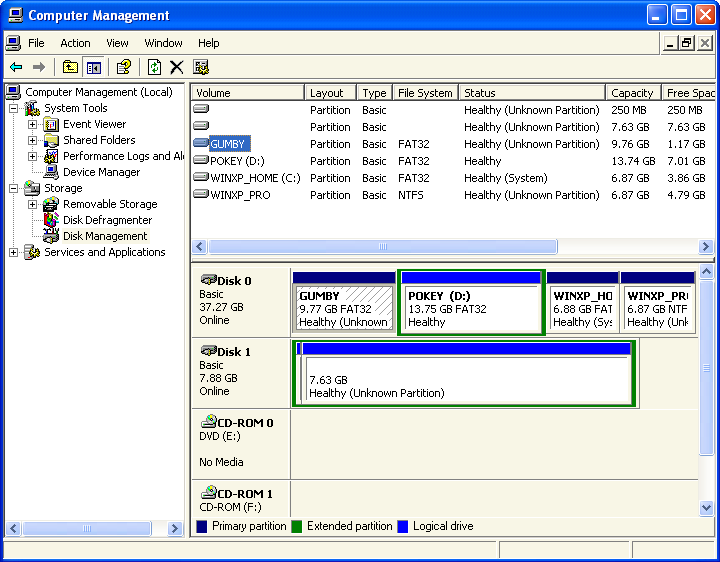Expand the Services and Applications node

[x=14, y=252]
